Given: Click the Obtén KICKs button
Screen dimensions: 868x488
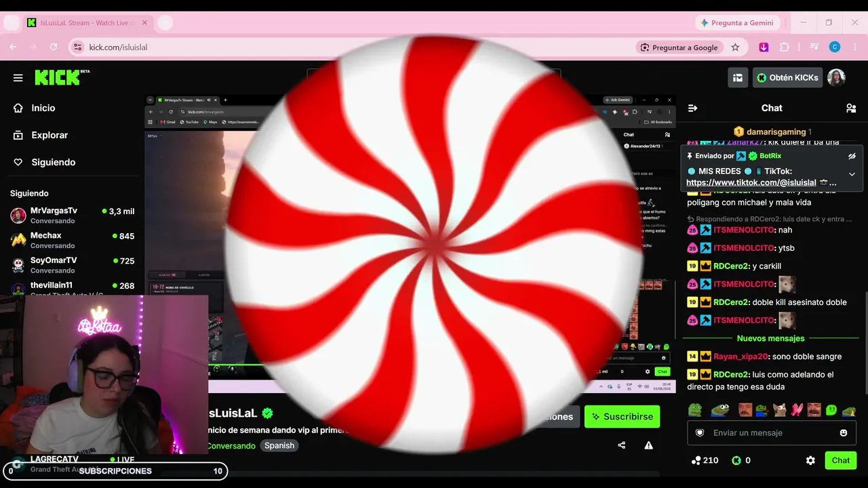Looking at the screenshot, I should pyautogui.click(x=787, y=78).
